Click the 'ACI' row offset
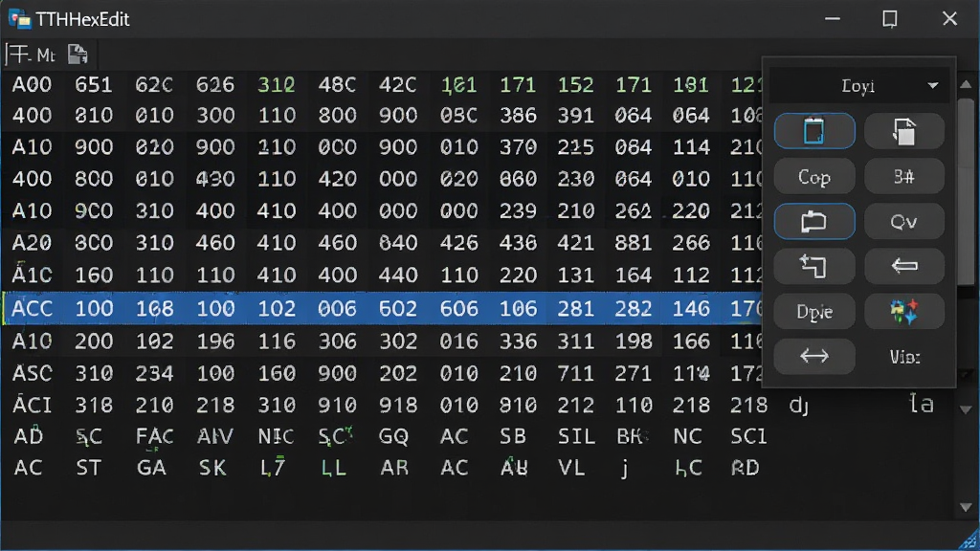Viewport: 980px width, 551px height. [x=32, y=405]
